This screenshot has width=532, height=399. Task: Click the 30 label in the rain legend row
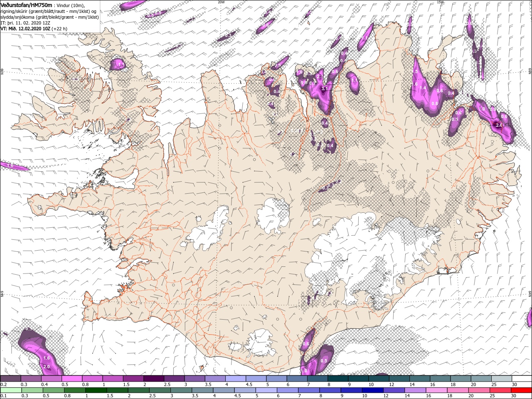(x=514, y=396)
